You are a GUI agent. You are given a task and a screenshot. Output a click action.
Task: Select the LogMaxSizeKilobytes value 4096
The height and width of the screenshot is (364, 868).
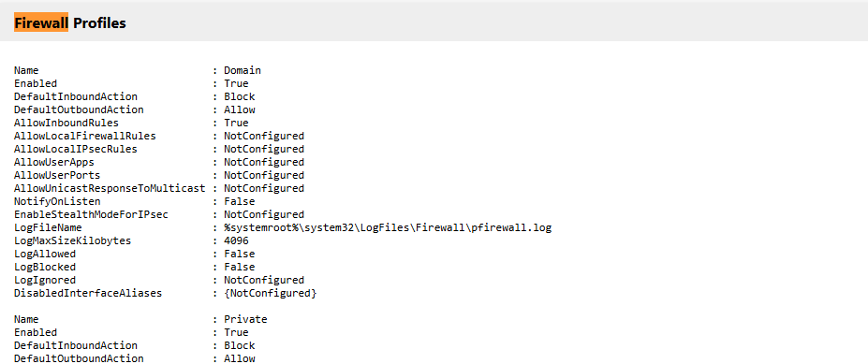[236, 241]
